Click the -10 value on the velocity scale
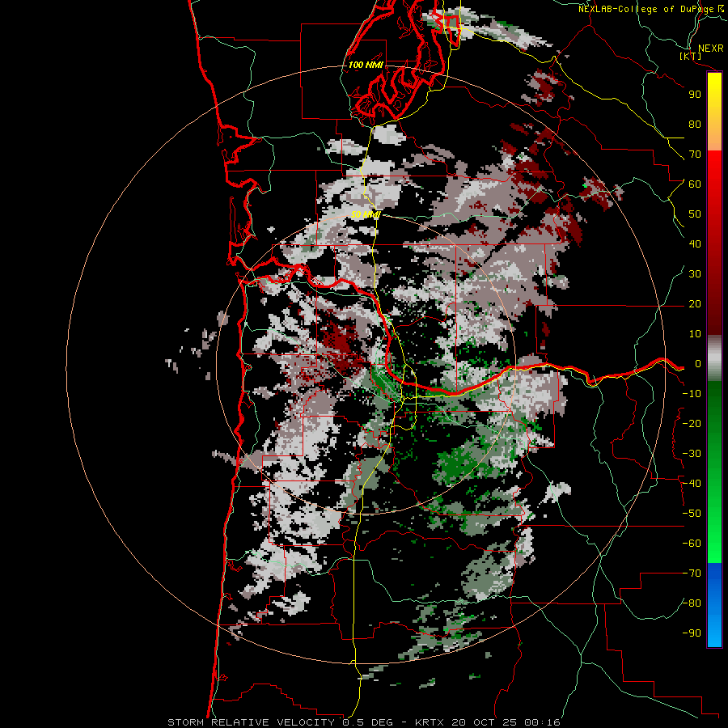 pyautogui.click(x=692, y=394)
